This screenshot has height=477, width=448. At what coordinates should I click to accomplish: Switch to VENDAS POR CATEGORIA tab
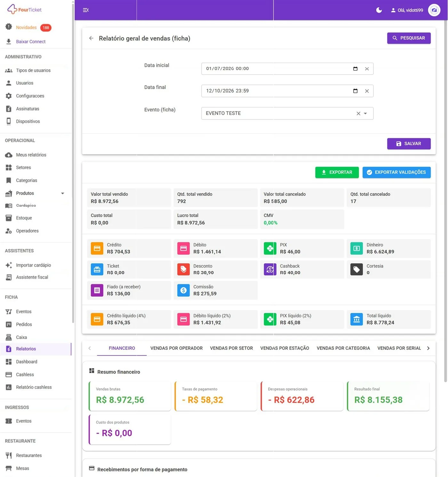click(x=343, y=348)
